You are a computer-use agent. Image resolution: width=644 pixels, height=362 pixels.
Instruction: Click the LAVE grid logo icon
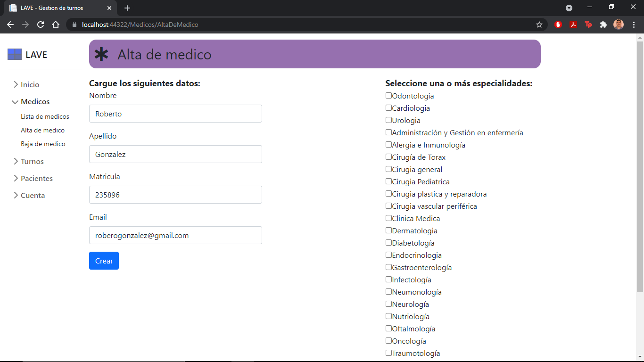pos(15,55)
